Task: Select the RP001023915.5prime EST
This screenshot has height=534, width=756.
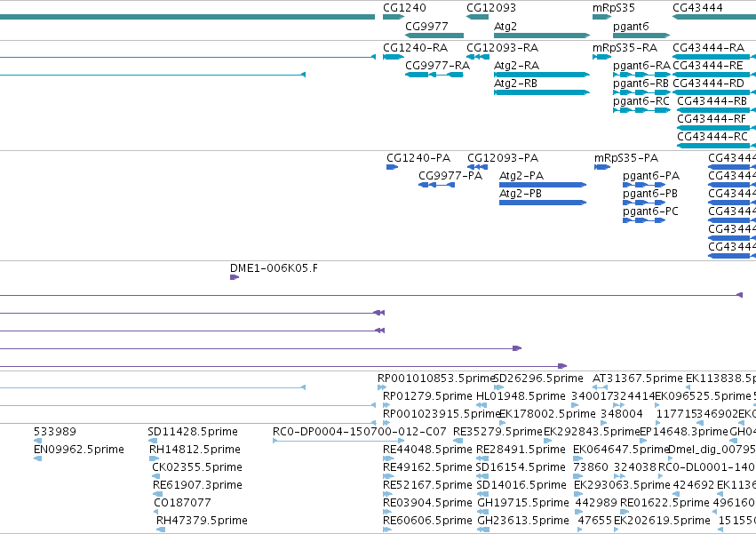Action: click(x=386, y=423)
